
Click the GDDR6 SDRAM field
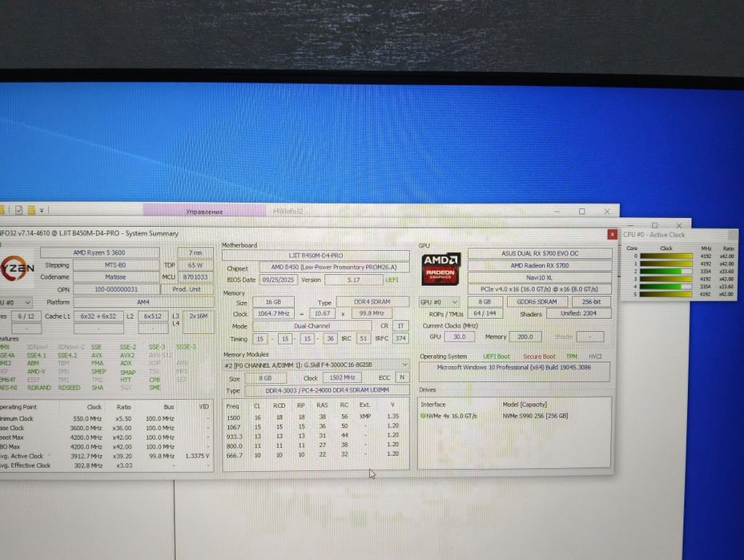pyautogui.click(x=537, y=302)
